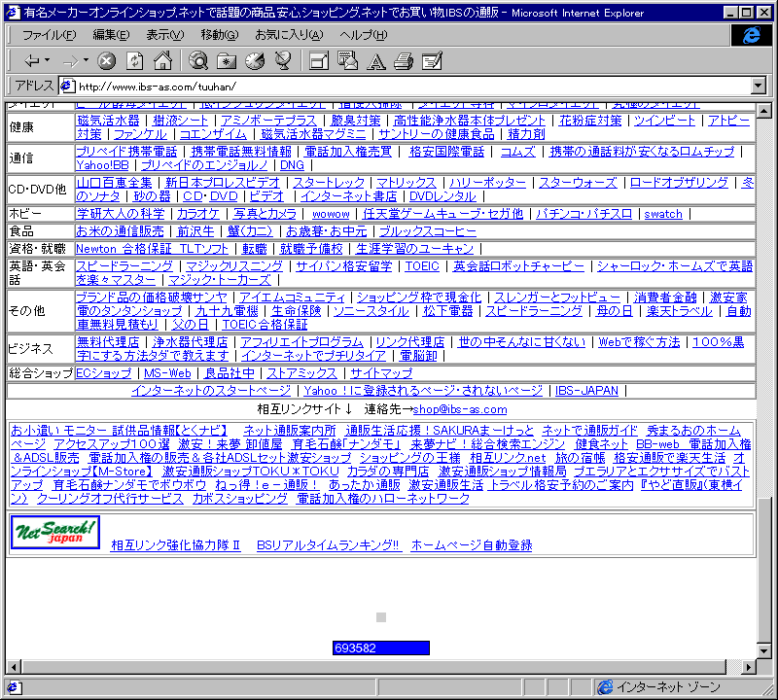Click the Font size letter A icon
Image resolution: width=778 pixels, height=700 pixels.
click(x=375, y=61)
